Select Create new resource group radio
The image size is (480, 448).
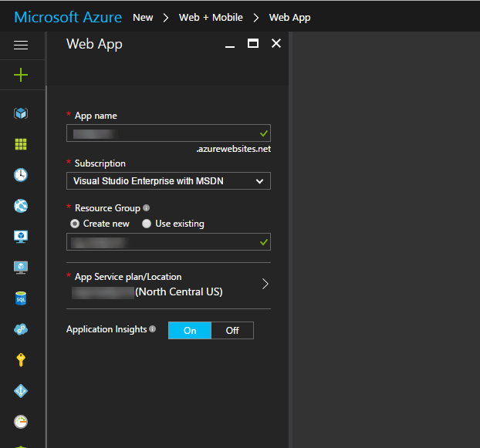click(x=75, y=224)
